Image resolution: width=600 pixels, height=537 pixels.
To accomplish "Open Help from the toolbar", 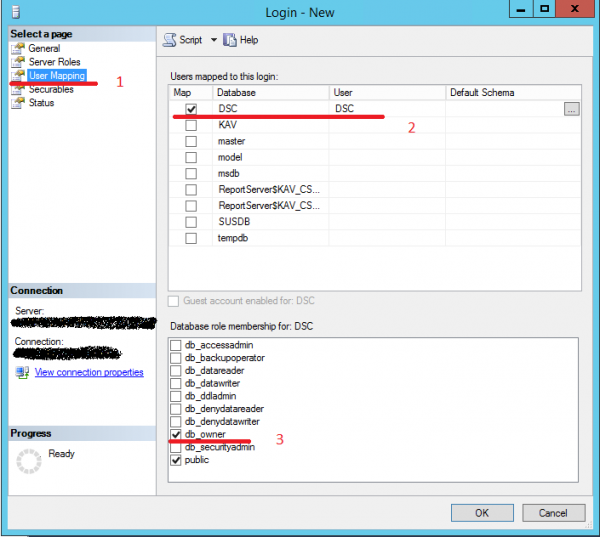I will (230, 40).
